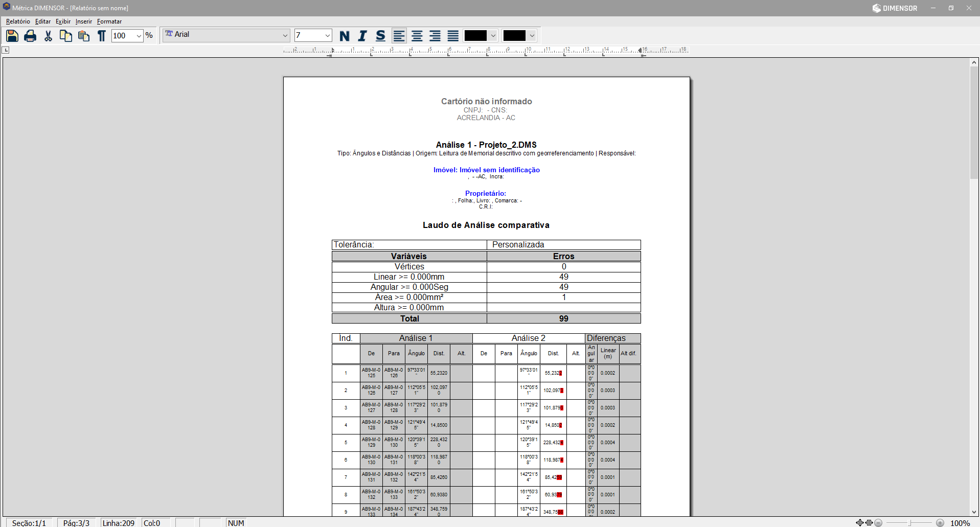Show paragraph marks with the pilcrow icon

102,36
